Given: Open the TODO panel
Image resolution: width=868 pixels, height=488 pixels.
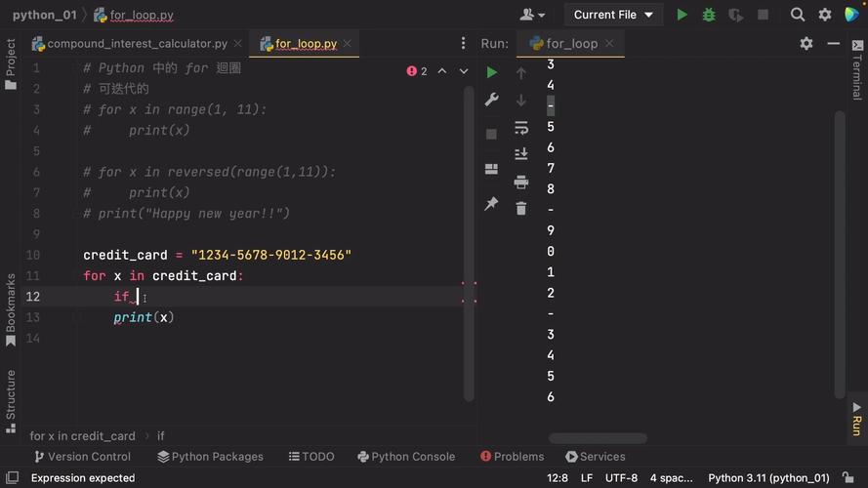Looking at the screenshot, I should click(x=311, y=457).
